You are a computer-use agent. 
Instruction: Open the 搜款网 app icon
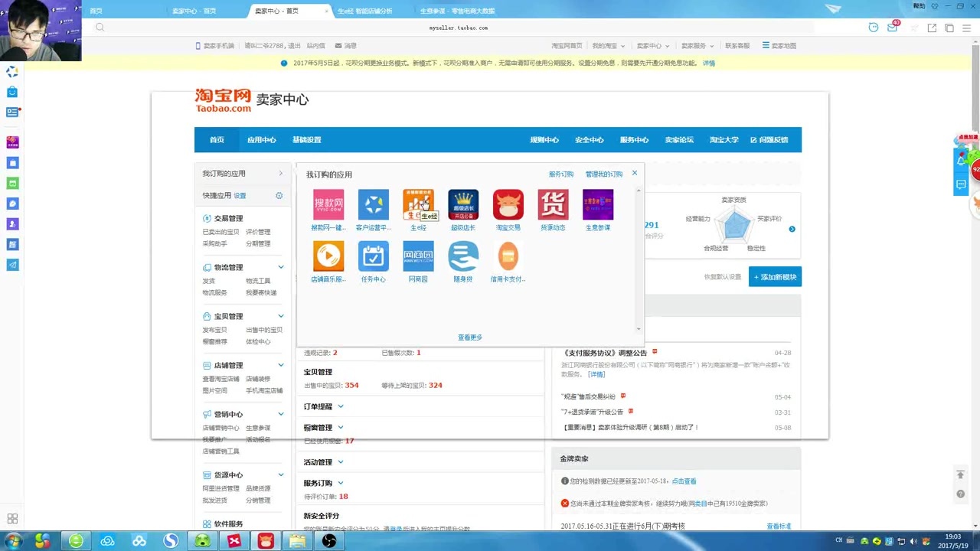click(x=328, y=204)
